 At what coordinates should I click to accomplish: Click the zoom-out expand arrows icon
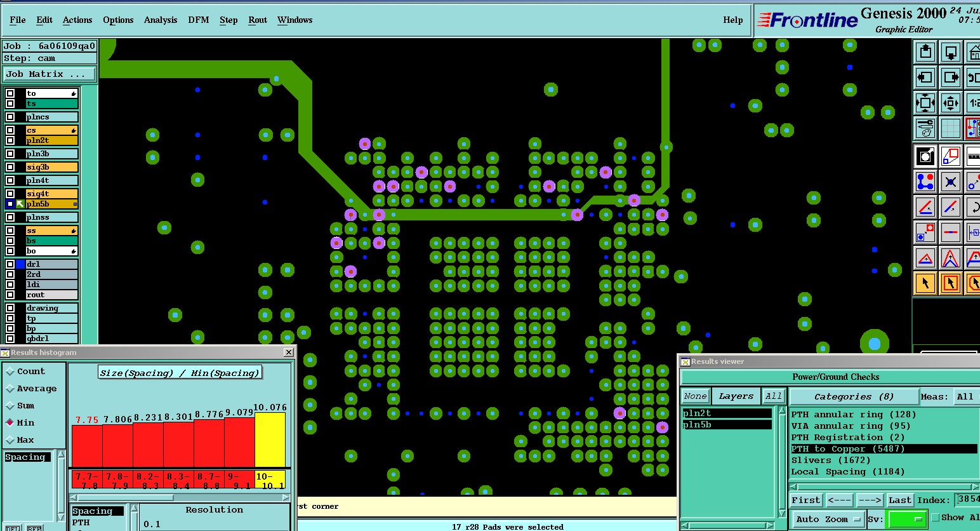pyautogui.click(x=925, y=102)
